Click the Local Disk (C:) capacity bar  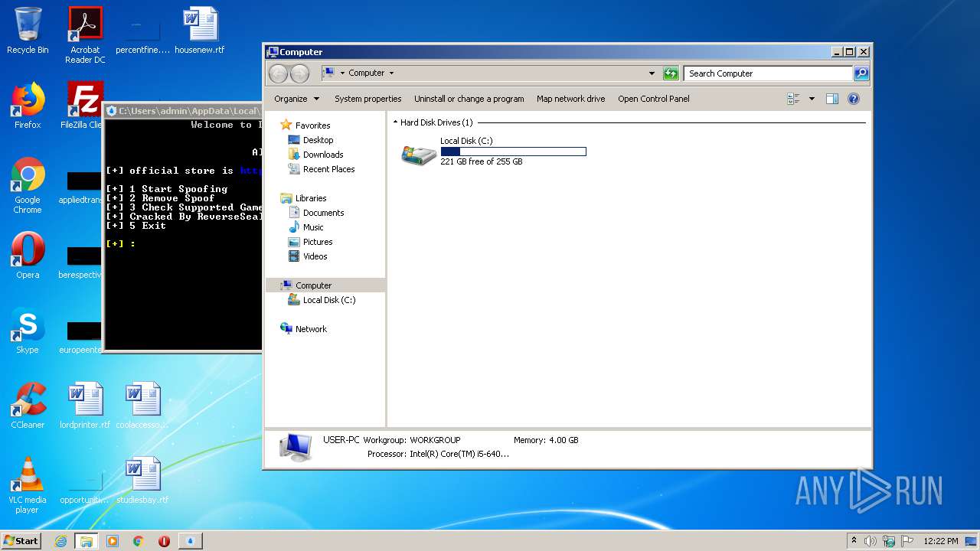[513, 152]
